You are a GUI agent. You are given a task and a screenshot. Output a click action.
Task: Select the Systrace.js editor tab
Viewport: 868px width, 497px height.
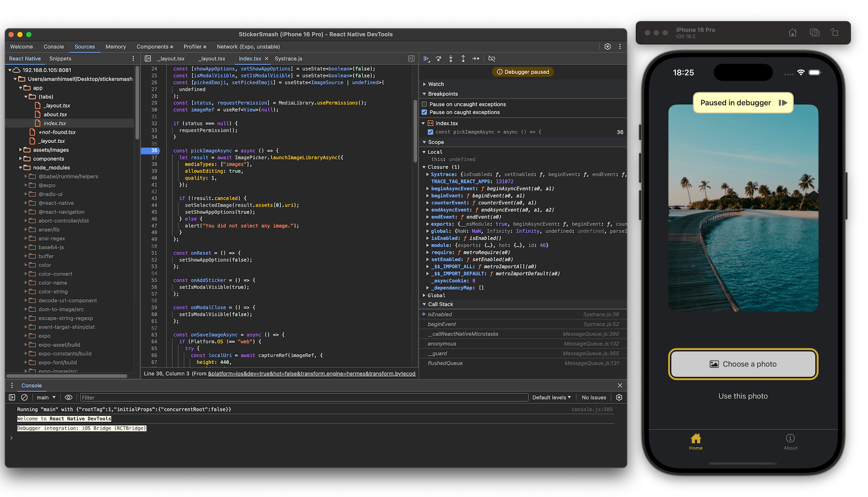(x=288, y=58)
